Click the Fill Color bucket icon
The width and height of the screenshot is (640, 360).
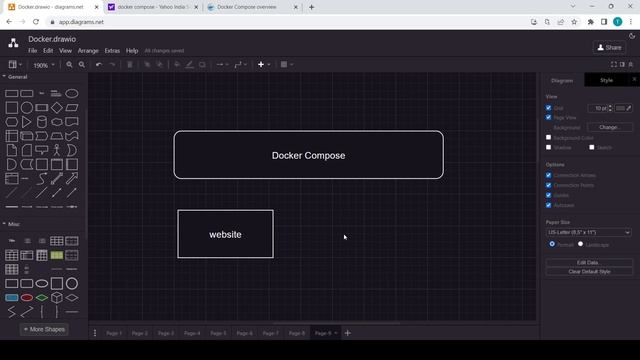(177, 64)
